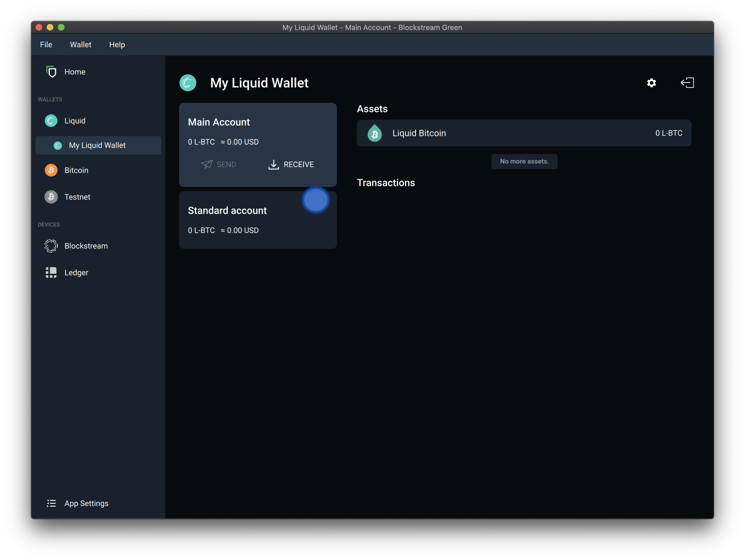Select My Liquid Wallet in sidebar
This screenshot has width=745, height=560.
[x=98, y=145]
